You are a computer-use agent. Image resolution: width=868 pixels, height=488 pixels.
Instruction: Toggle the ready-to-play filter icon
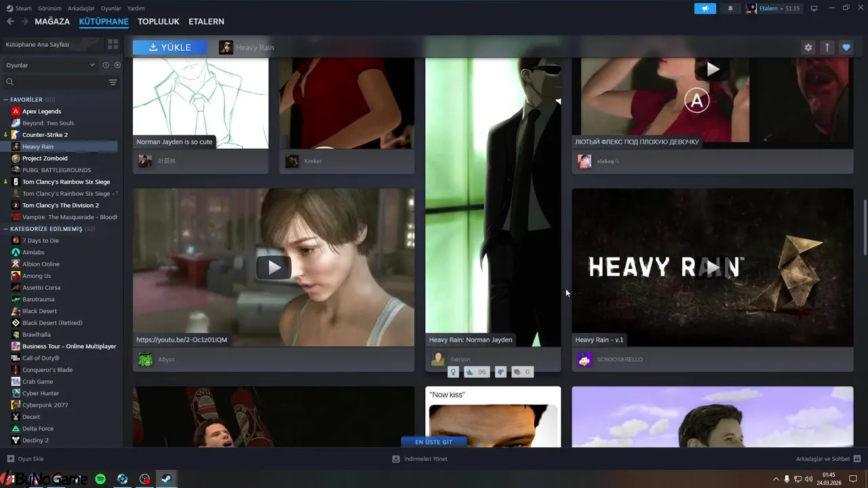117,65
